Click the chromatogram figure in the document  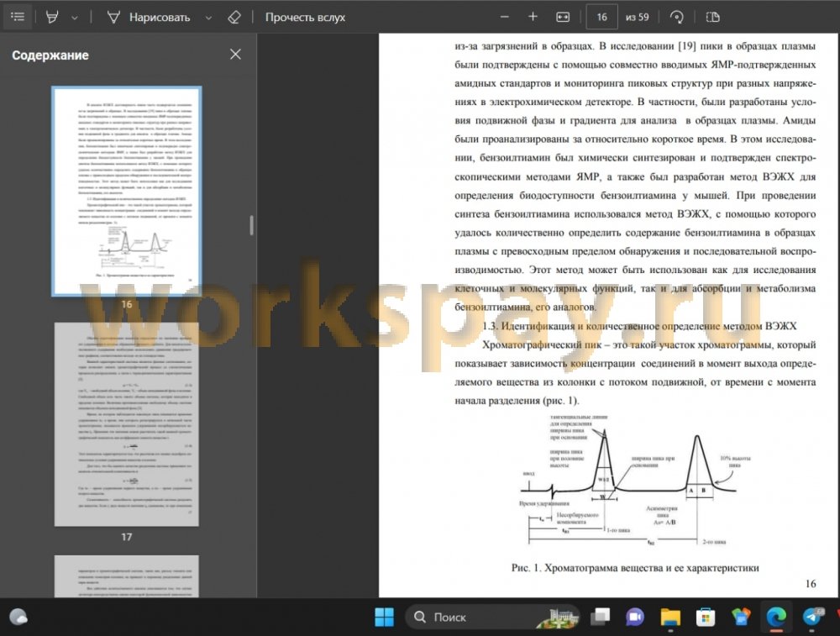635,481
